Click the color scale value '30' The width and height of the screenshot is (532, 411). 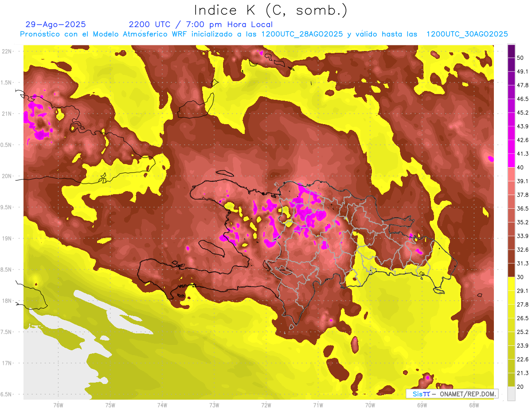pyautogui.click(x=520, y=277)
